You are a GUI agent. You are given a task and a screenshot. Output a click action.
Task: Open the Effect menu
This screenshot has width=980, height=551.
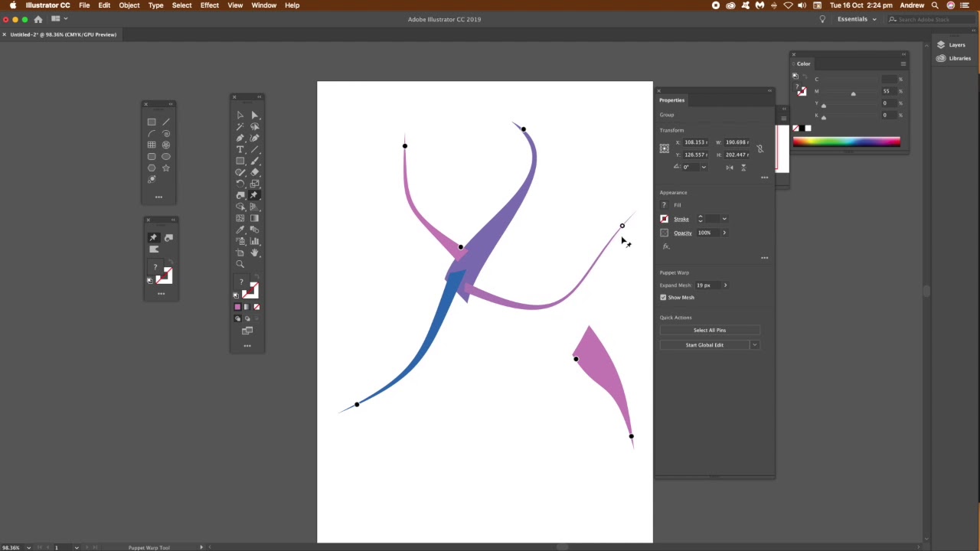(209, 5)
